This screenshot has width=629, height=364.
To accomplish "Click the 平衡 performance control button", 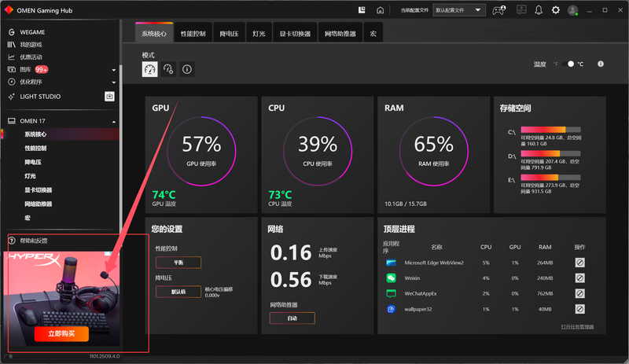I will click(178, 263).
